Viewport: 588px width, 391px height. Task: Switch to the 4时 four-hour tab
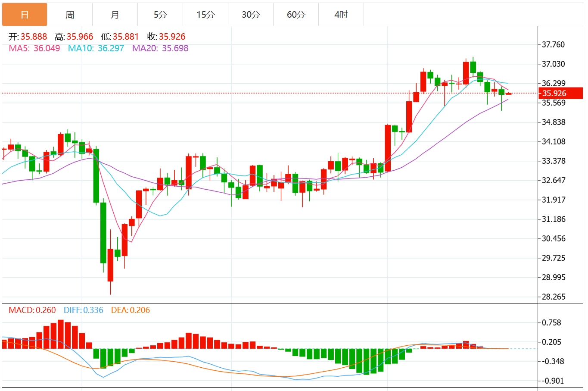[x=341, y=15]
